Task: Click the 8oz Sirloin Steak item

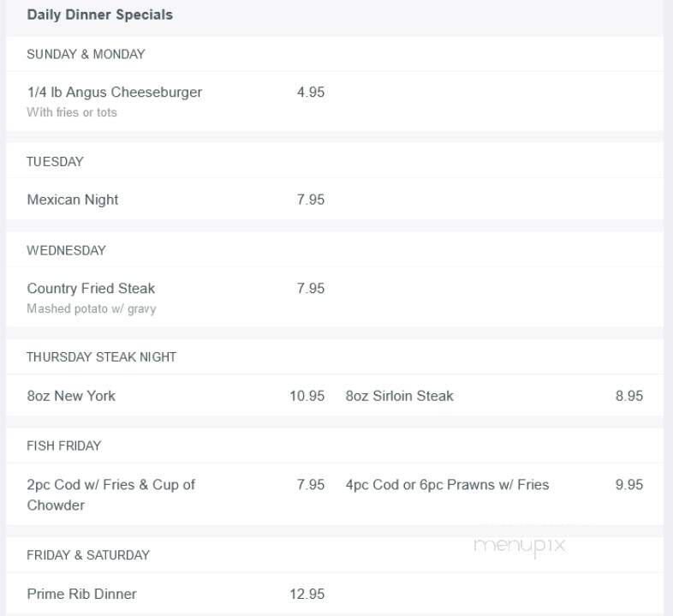Action: pyautogui.click(x=400, y=396)
